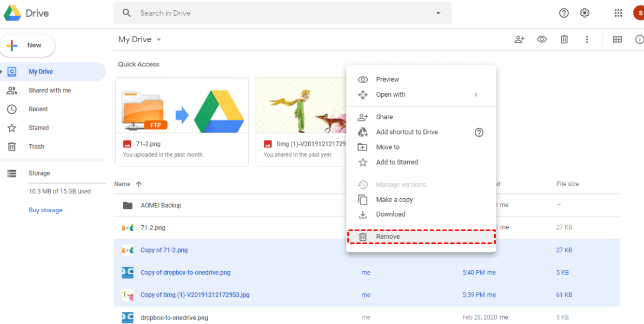
Task: Open search options dropdown arrow
Action: tap(439, 13)
